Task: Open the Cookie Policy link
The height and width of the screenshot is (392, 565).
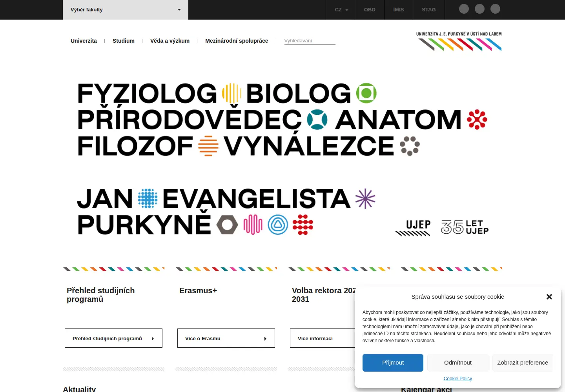Action: tap(458, 379)
